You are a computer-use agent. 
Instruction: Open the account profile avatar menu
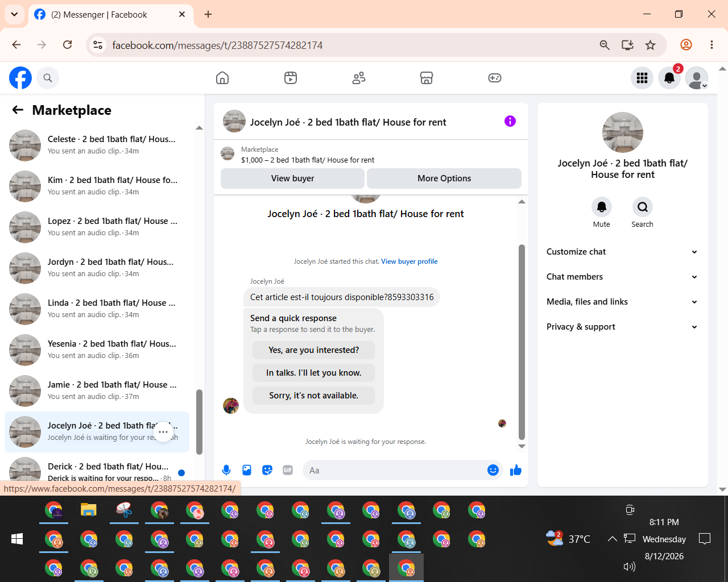697,78
